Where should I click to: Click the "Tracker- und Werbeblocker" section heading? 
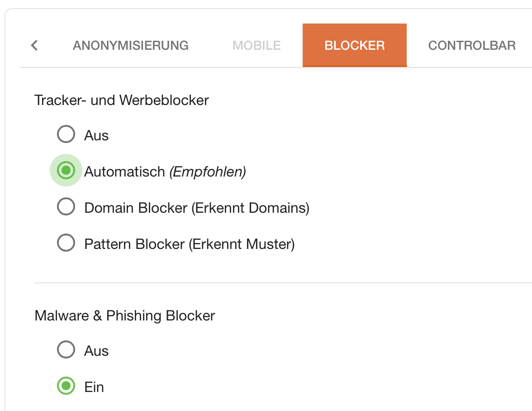[122, 100]
